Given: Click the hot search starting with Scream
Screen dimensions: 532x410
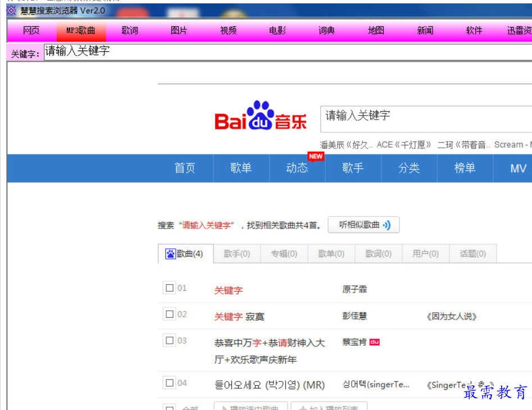Looking at the screenshot, I should (x=513, y=145).
